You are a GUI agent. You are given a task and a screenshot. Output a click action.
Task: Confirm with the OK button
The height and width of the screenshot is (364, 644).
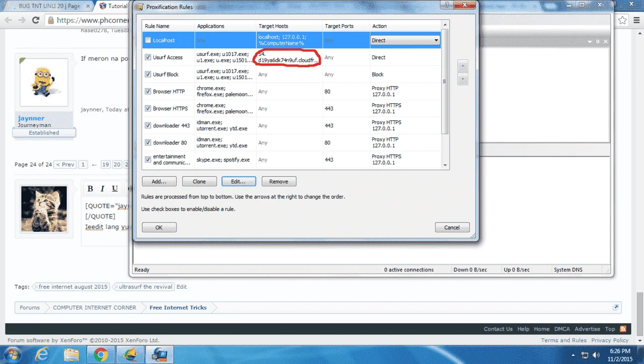[159, 227]
